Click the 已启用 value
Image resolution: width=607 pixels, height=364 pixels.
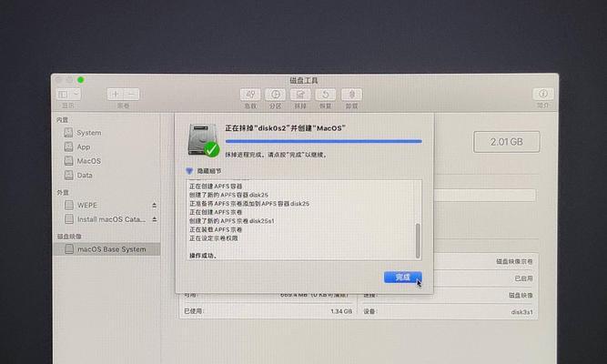[x=524, y=278]
